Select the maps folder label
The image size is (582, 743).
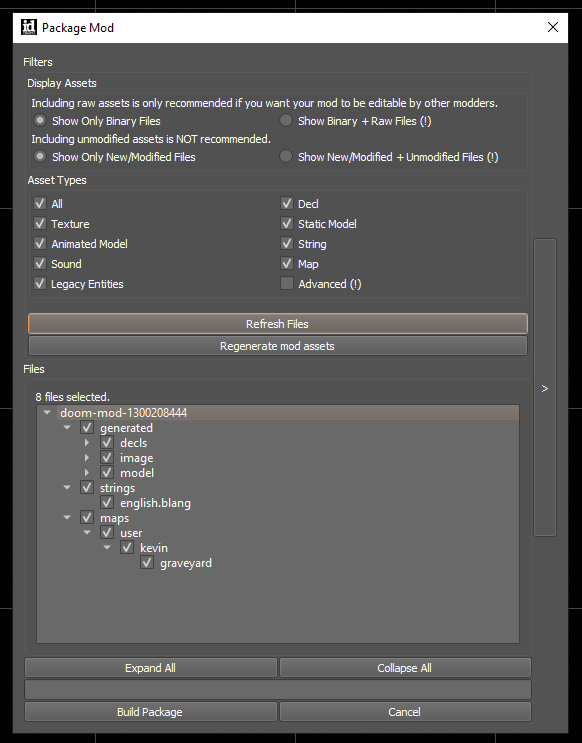point(114,518)
